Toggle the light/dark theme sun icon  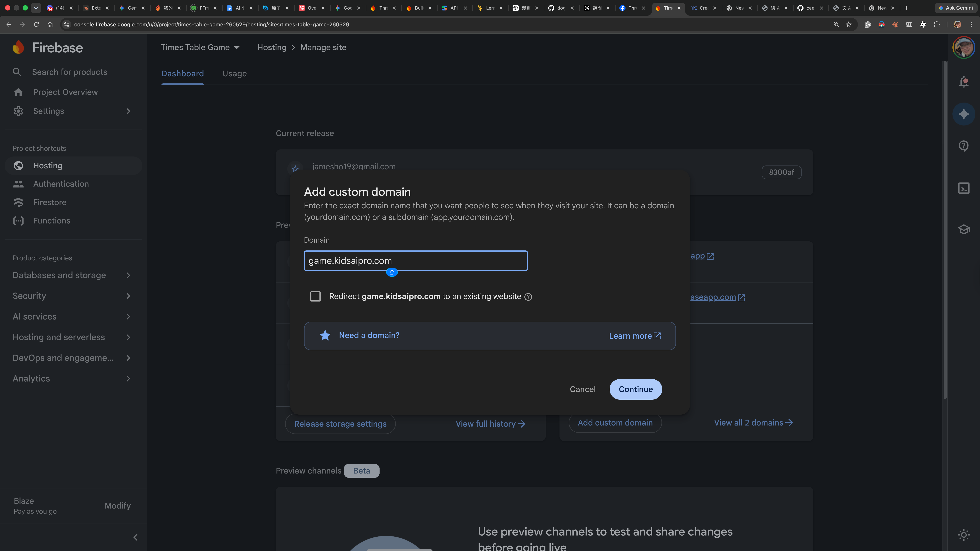(964, 535)
